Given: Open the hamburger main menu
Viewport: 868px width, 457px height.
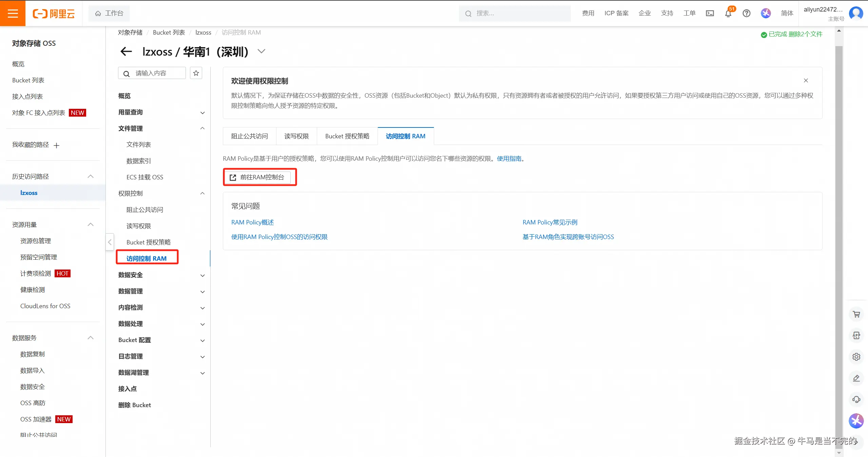Looking at the screenshot, I should [13, 13].
